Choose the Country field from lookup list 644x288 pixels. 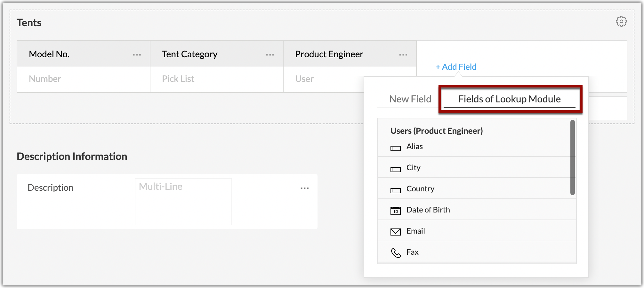coord(420,189)
